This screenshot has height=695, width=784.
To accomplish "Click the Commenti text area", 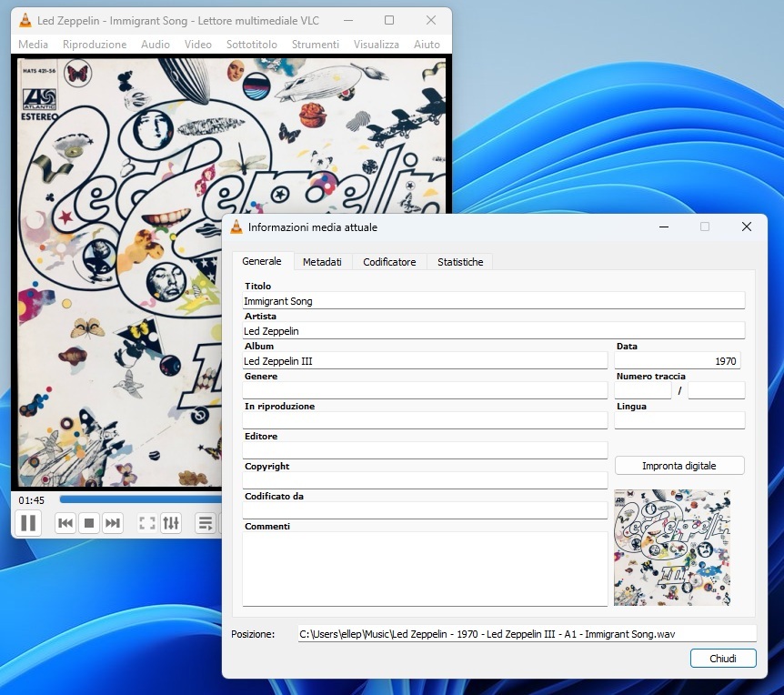I will (x=425, y=569).
